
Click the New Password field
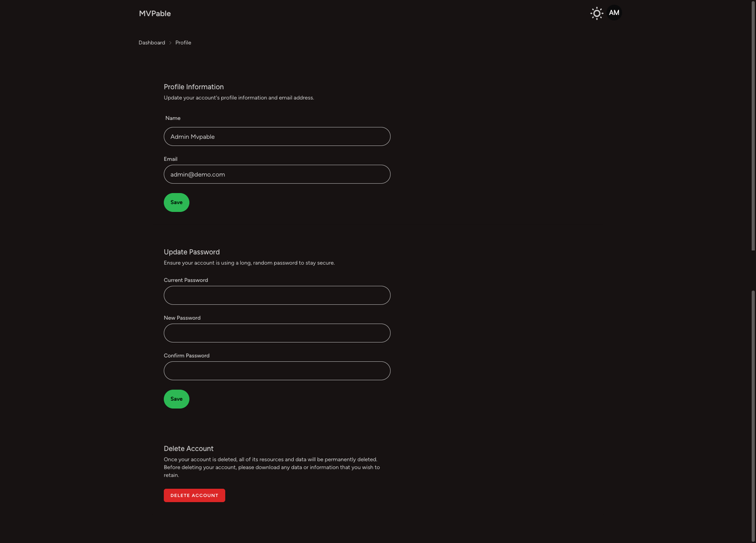(x=276, y=333)
